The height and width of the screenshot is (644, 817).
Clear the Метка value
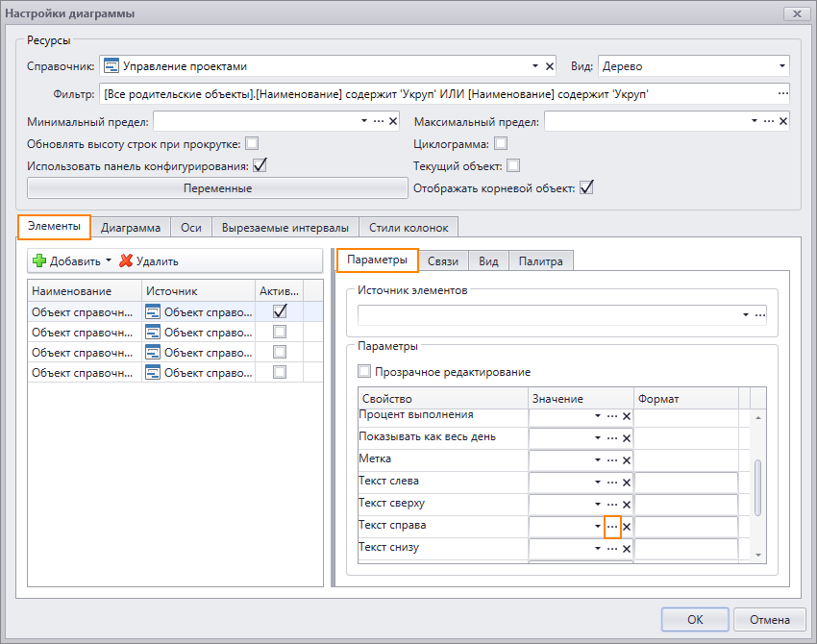(x=627, y=460)
